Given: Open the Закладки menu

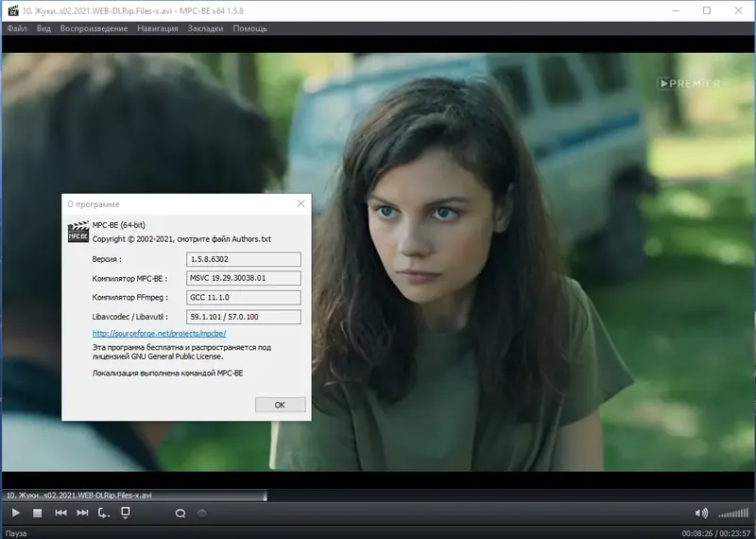Looking at the screenshot, I should (205, 28).
